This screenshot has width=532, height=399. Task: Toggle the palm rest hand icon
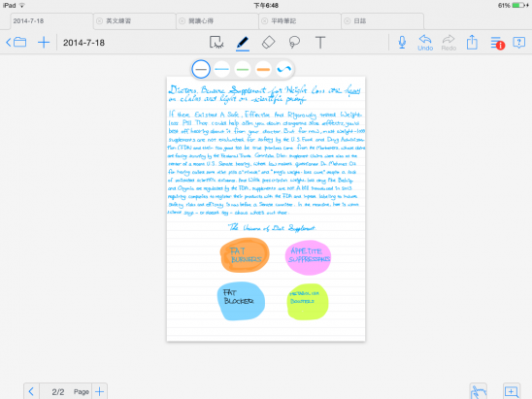(x=479, y=392)
